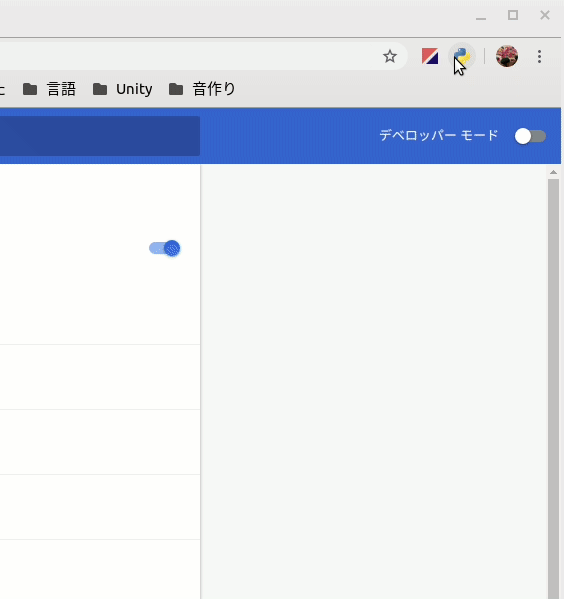Image resolution: width=564 pixels, height=599 pixels.
Task: Click the scrollbar up arrow
Action: tap(553, 172)
